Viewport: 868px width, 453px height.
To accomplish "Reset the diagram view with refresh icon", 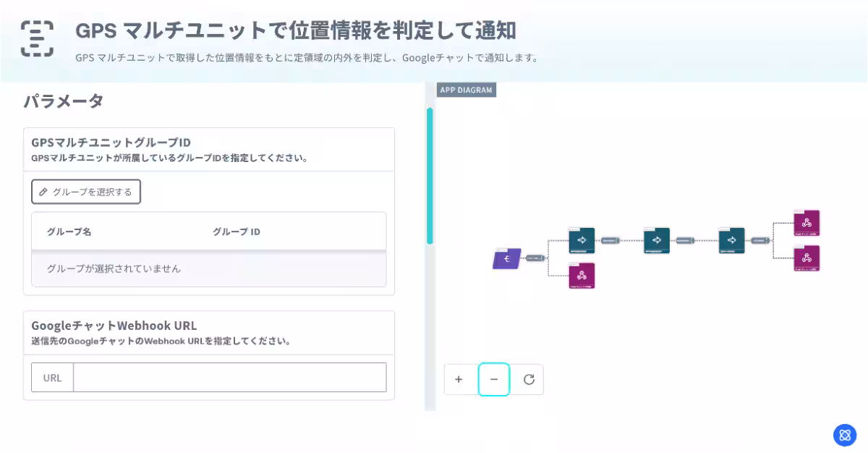I will coord(527,378).
